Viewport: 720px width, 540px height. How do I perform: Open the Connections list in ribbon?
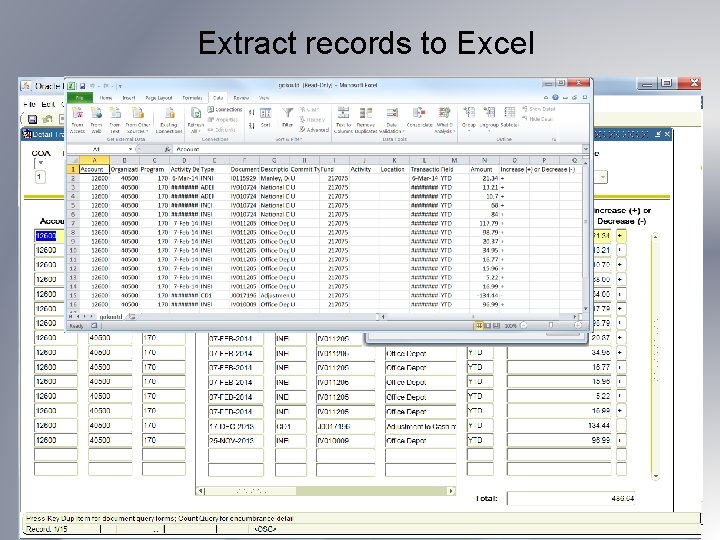point(225,110)
